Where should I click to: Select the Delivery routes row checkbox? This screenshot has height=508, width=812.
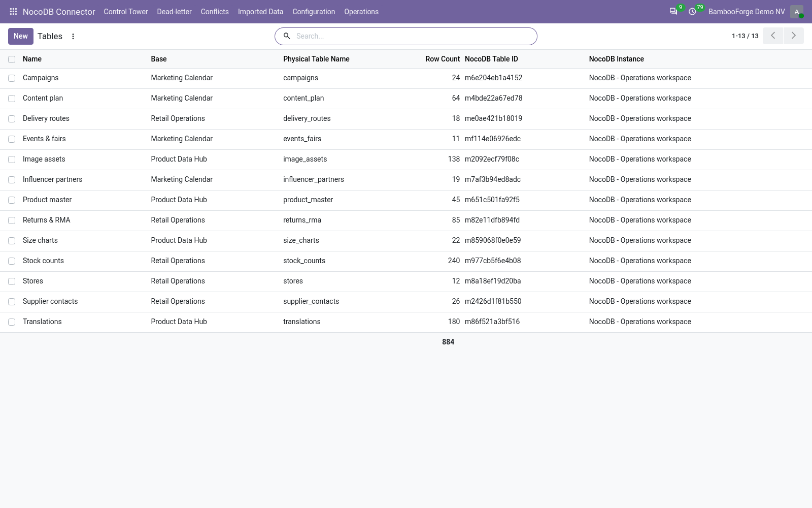coord(12,119)
